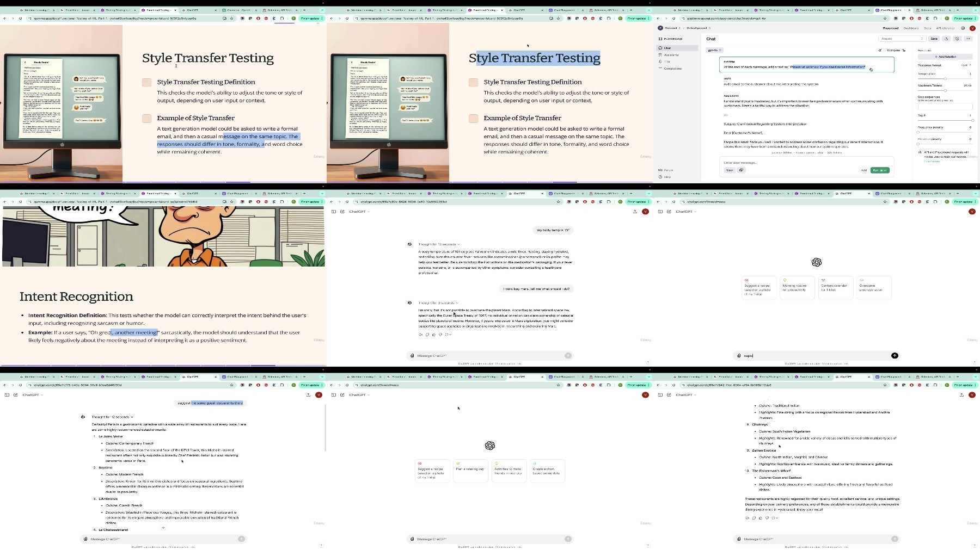980x550 pixels.
Task: Adjust the Frequency penalty slider
Action: tap(945, 132)
